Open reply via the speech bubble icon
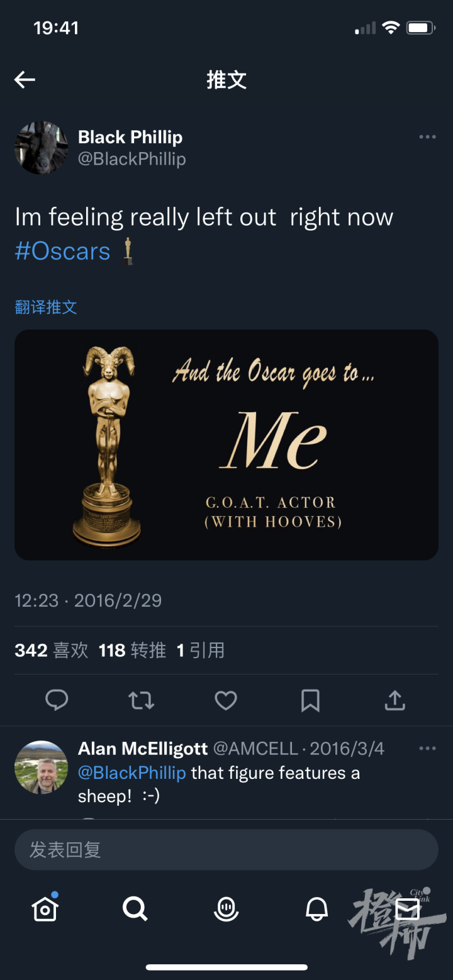The width and height of the screenshot is (453, 980). (x=57, y=700)
